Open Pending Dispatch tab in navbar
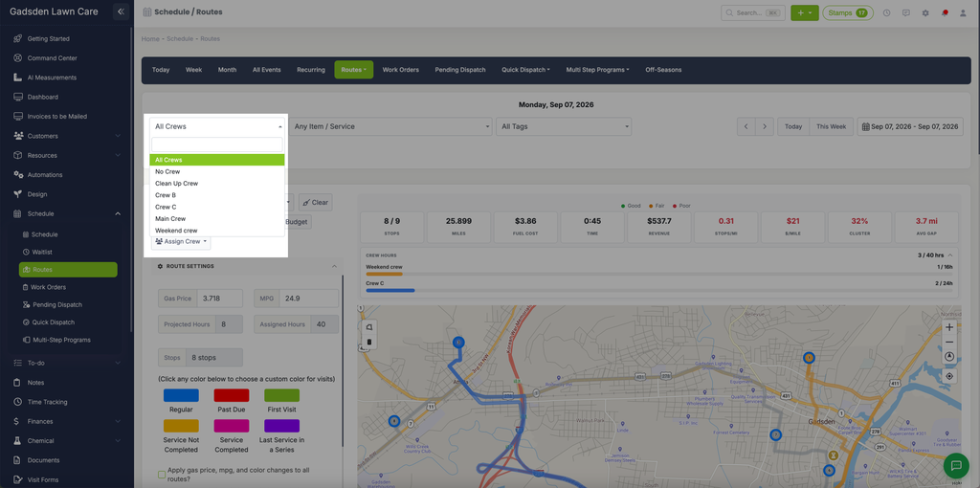The image size is (980, 488). tap(460, 69)
